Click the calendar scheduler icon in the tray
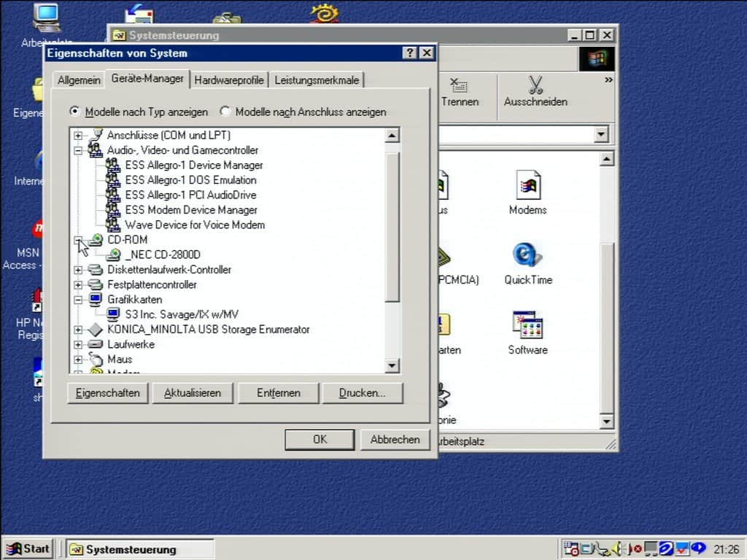747x560 pixels. click(x=570, y=549)
